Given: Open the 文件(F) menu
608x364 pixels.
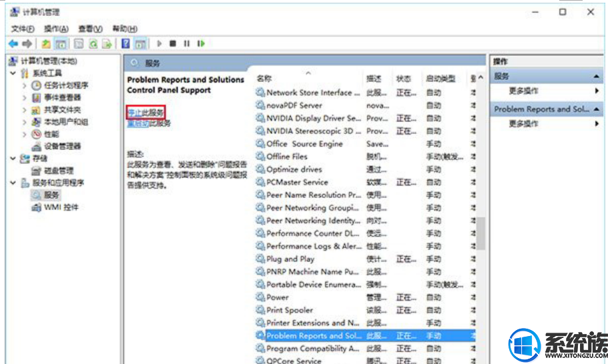Looking at the screenshot, I should pos(23,29).
